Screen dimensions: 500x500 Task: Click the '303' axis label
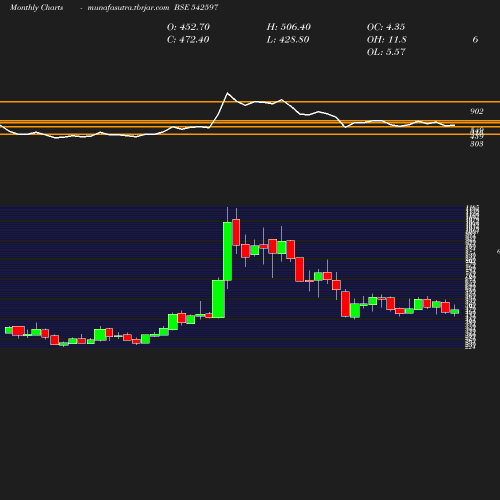point(477,144)
